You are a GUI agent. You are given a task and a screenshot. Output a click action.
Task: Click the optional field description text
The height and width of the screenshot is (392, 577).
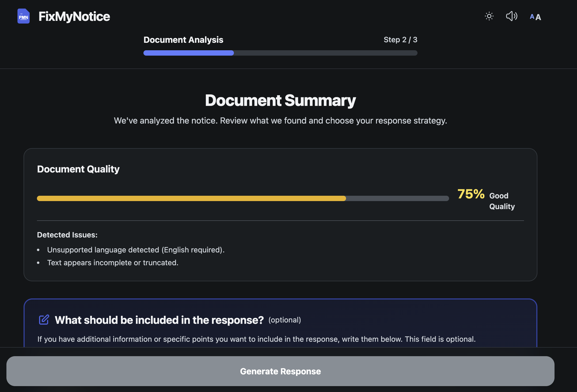point(256,339)
